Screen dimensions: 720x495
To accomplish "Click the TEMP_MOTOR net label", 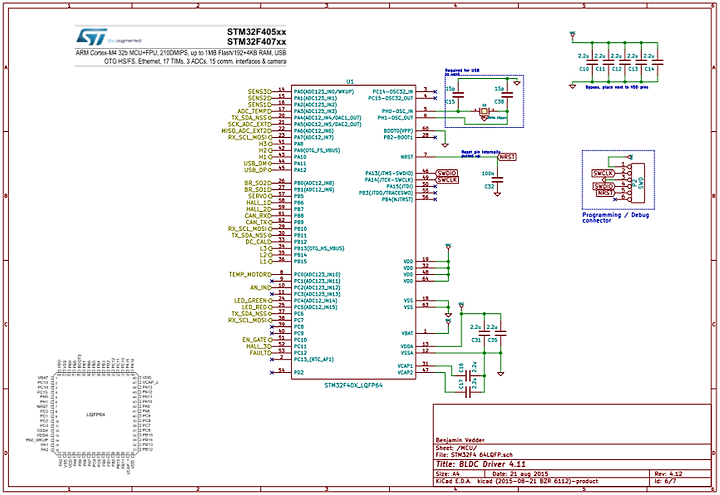I will (x=250, y=274).
